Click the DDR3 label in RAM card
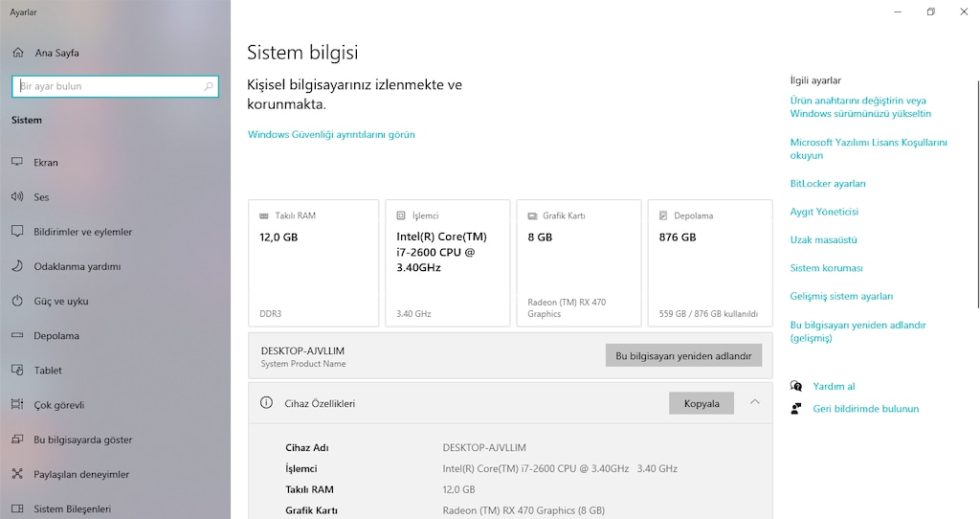The width and height of the screenshot is (980, 519). coord(271,314)
